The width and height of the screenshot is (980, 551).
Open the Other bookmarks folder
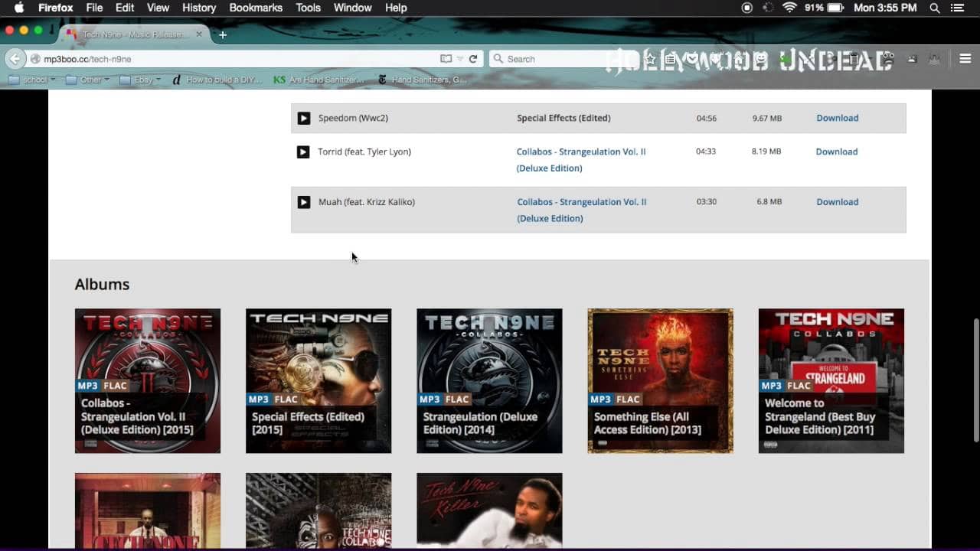click(88, 80)
